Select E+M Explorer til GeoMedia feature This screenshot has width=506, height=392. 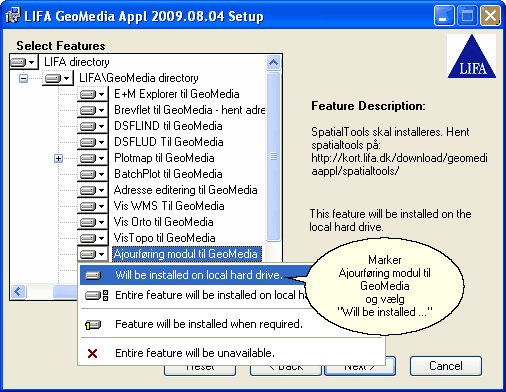(x=177, y=94)
